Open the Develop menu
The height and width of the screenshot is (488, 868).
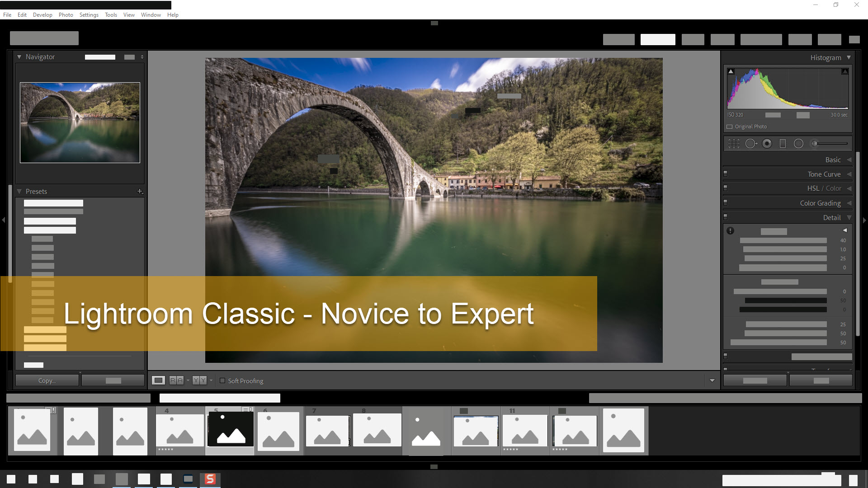(42, 15)
